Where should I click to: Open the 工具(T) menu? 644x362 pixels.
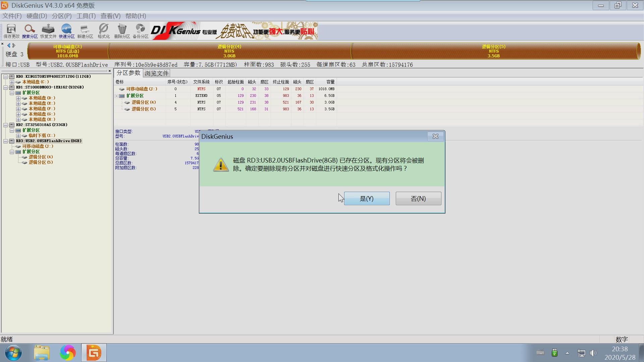(x=86, y=16)
